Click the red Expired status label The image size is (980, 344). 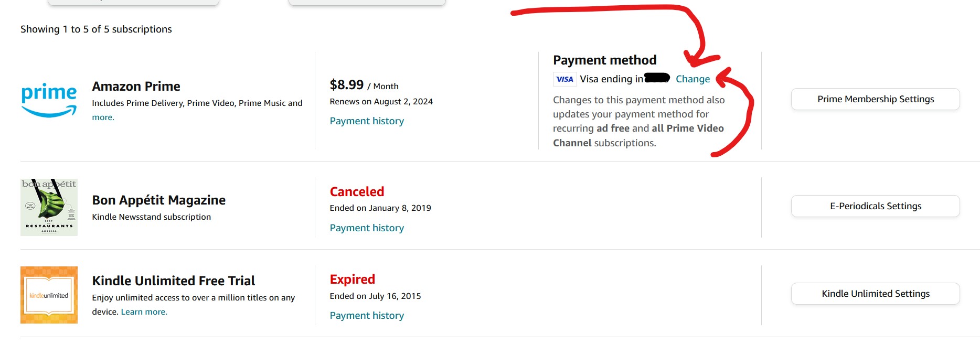tap(352, 279)
